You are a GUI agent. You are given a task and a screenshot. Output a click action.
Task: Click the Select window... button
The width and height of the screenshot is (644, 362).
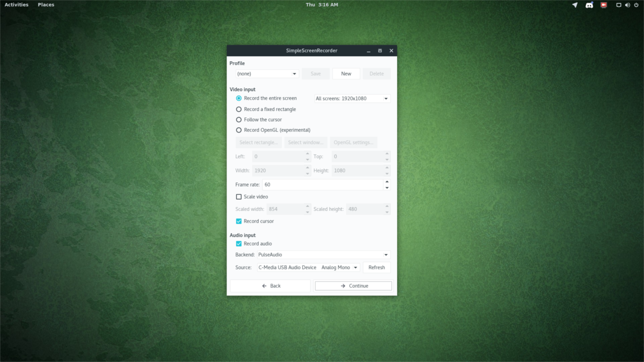click(x=306, y=142)
